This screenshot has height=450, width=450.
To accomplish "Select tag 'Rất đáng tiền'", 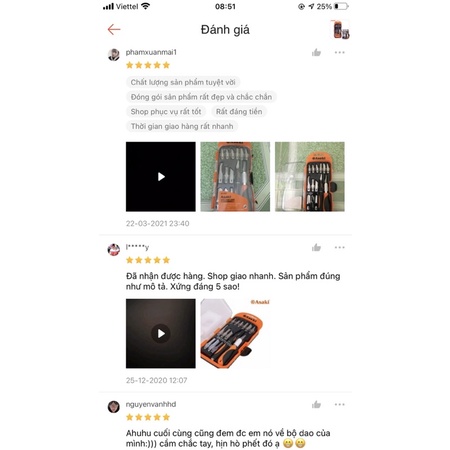I will [x=239, y=111].
